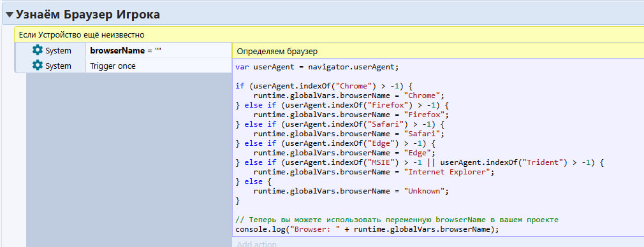Click the "Unknown" string in the script
The height and width of the screenshot is (247, 644).
coord(424,191)
